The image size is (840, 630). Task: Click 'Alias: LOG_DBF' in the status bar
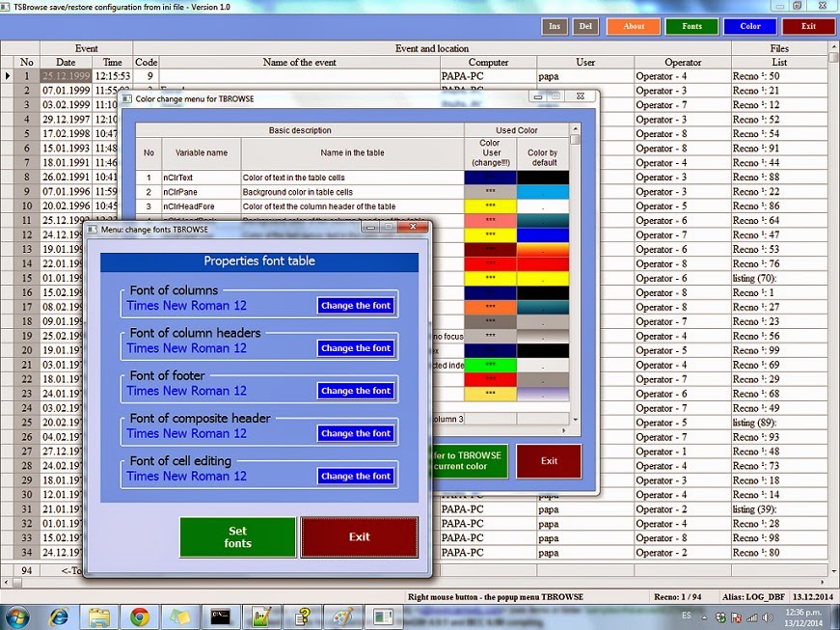pos(755,596)
